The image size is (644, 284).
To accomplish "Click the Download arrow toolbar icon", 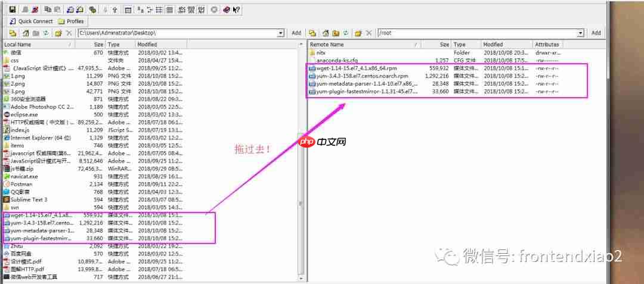I will point(105,10).
